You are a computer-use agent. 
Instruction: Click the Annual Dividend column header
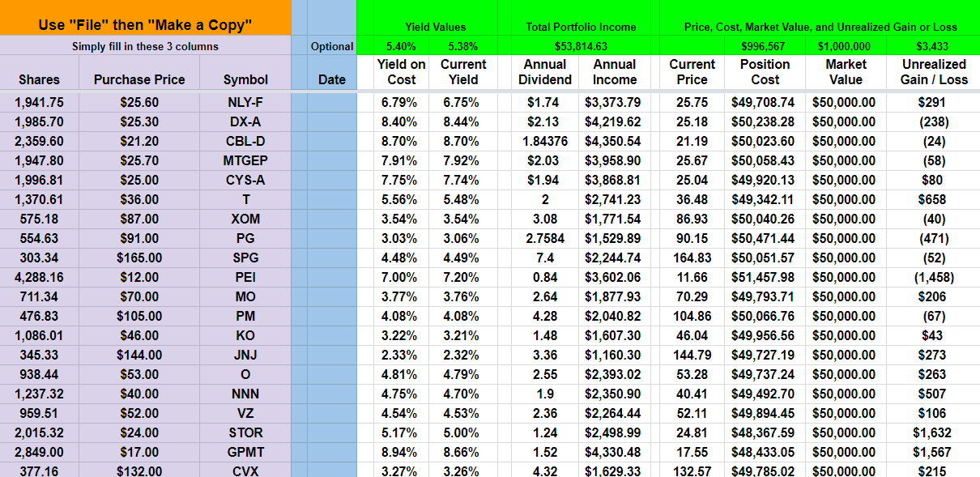tap(545, 72)
